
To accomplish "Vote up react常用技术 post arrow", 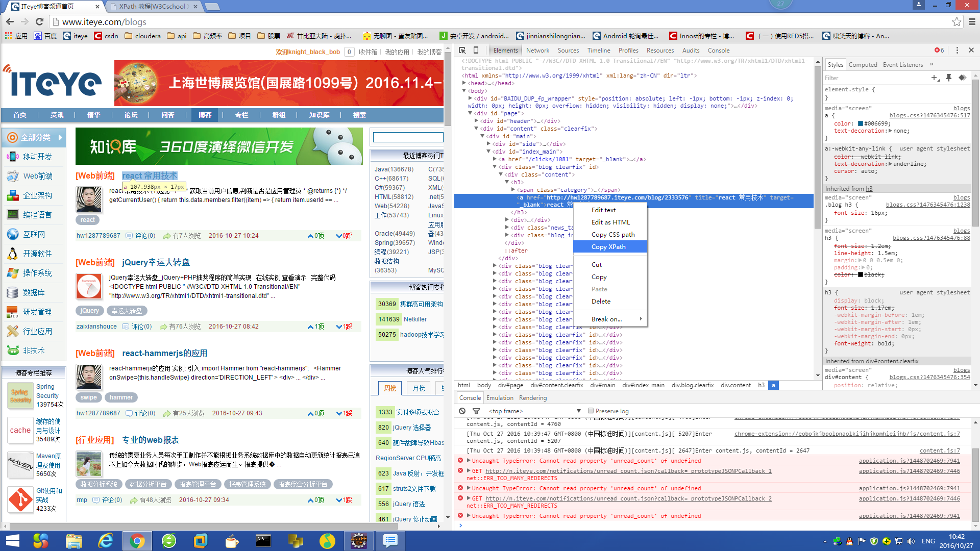I will click(x=310, y=236).
